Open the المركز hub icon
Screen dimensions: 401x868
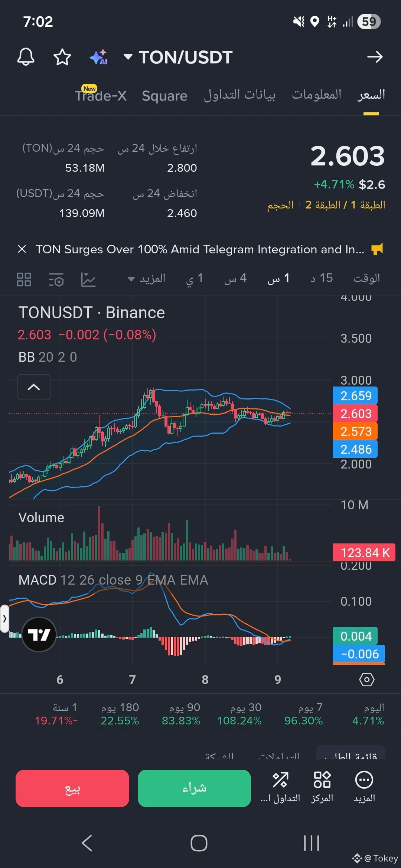pos(322,787)
